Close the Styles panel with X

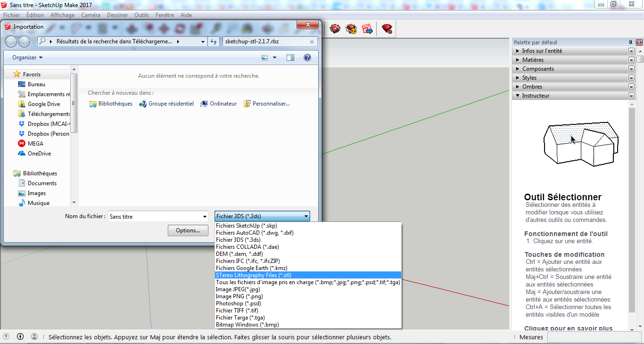(631, 78)
